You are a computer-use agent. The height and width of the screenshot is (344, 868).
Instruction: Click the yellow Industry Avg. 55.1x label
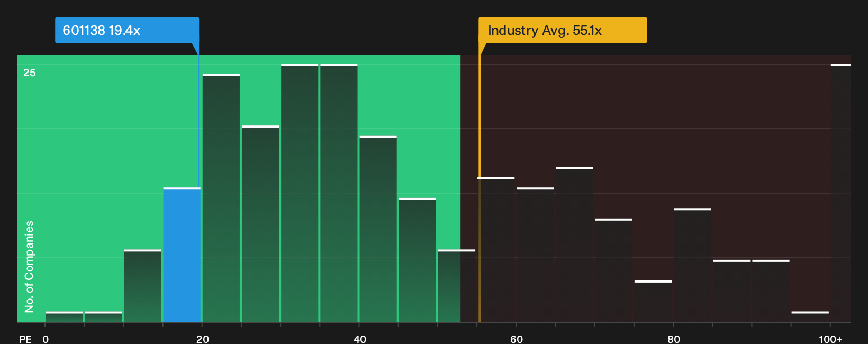click(x=563, y=30)
